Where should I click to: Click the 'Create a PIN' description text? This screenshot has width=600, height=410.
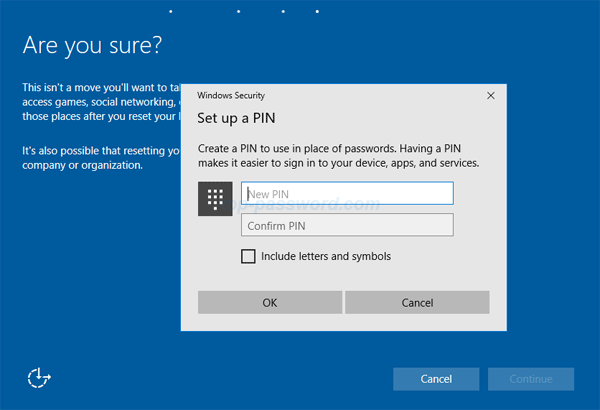coord(338,155)
